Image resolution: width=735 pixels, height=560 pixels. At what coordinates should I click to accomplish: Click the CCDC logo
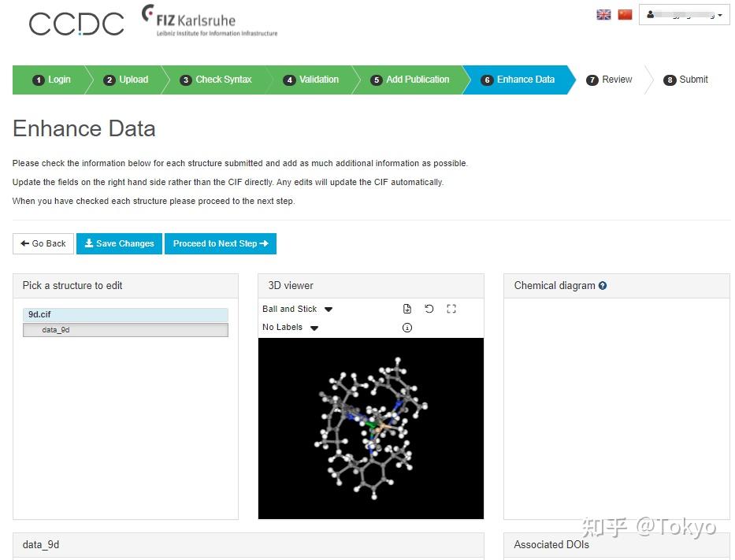pos(76,24)
